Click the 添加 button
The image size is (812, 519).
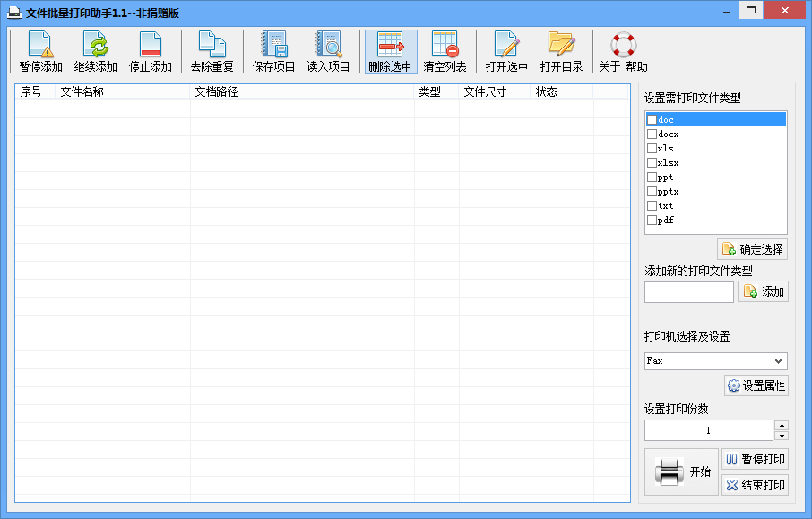(x=763, y=291)
